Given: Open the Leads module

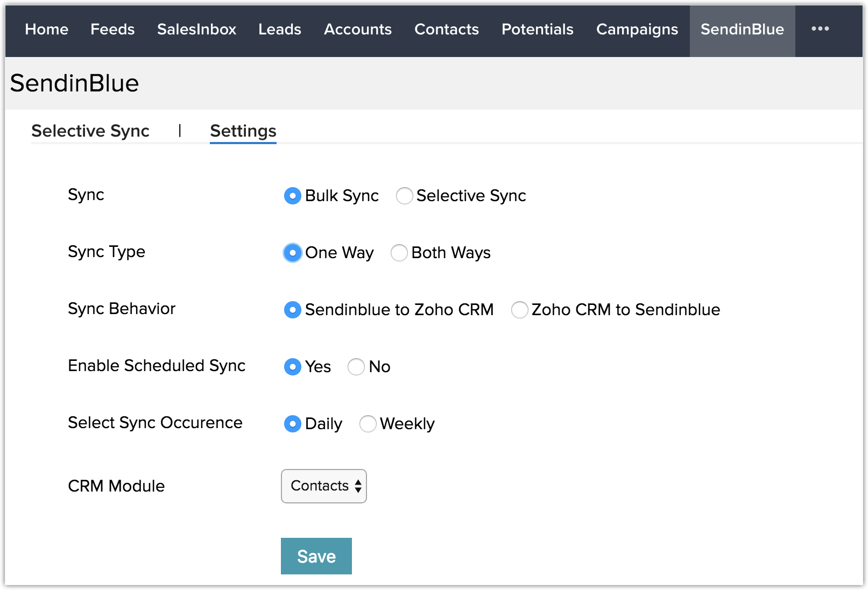Looking at the screenshot, I should point(280,29).
